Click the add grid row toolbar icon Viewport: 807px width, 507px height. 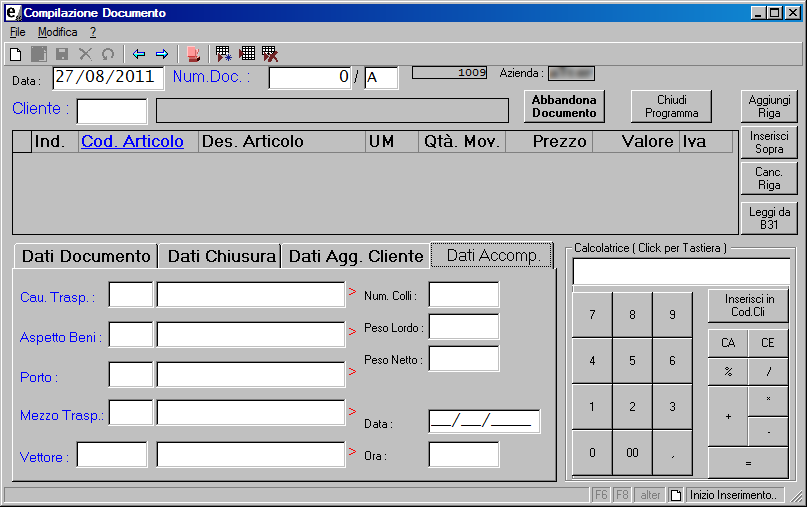coord(224,54)
